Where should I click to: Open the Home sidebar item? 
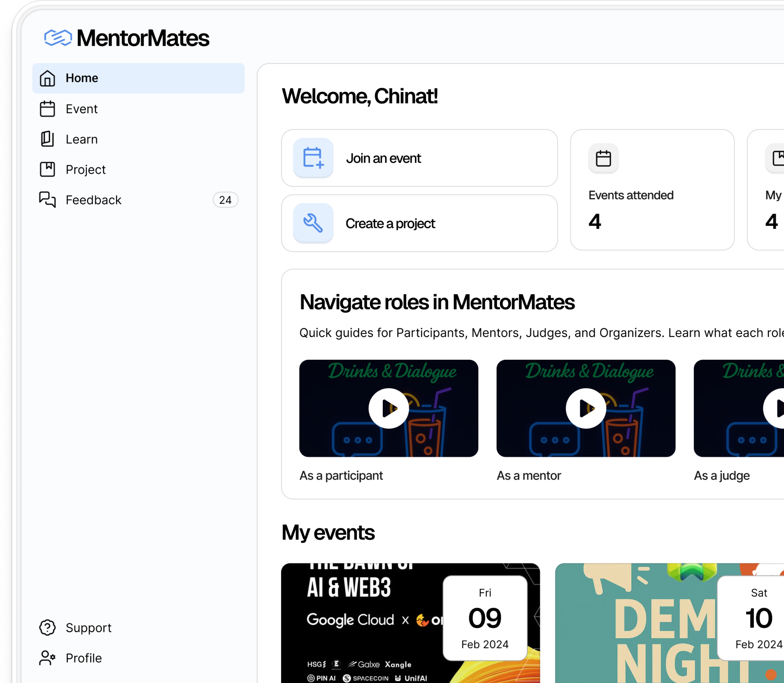point(138,78)
